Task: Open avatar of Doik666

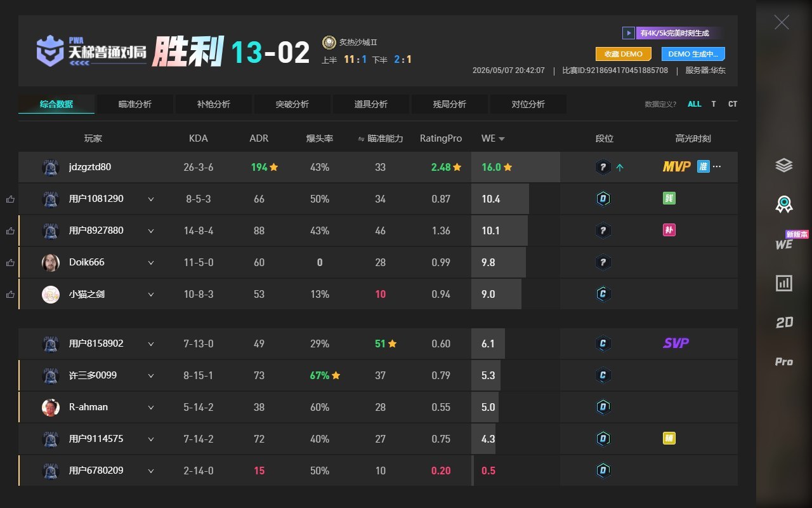Action: point(51,262)
